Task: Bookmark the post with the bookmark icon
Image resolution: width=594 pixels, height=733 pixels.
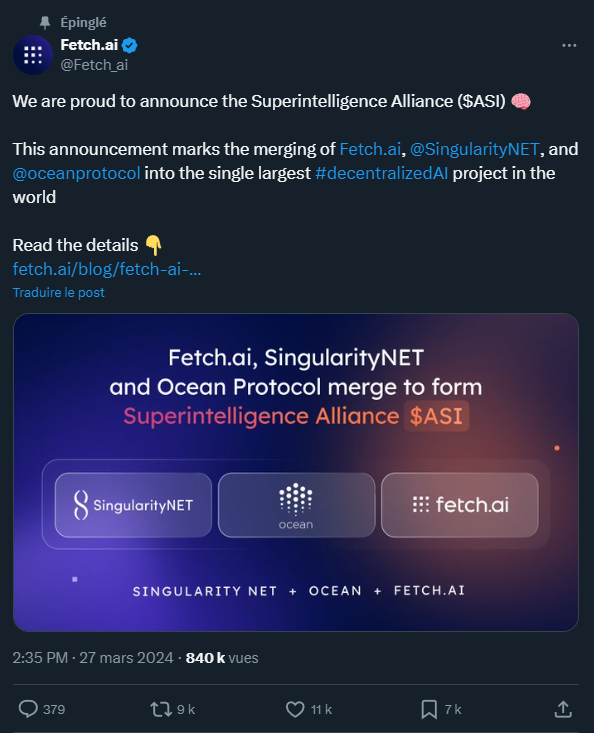Action: pos(429,709)
